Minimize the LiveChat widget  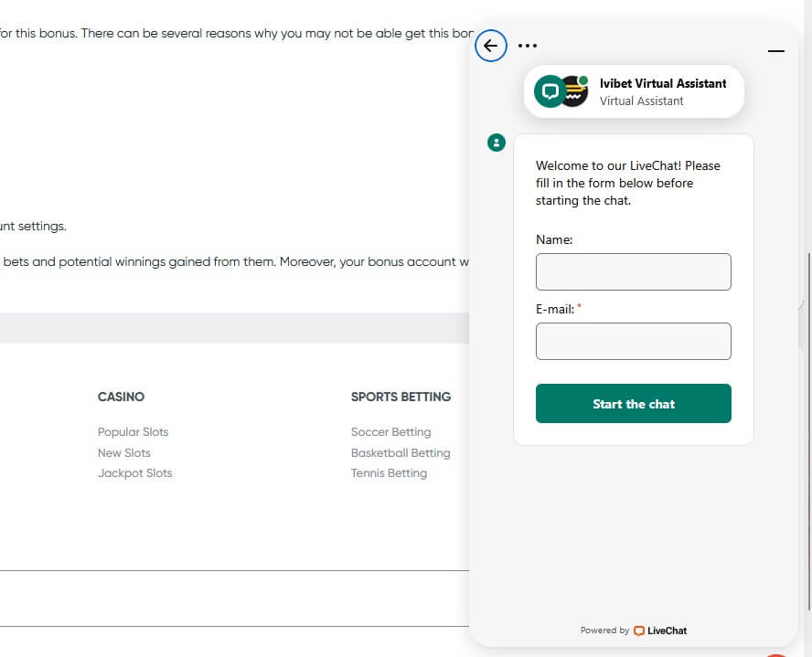[776, 51]
